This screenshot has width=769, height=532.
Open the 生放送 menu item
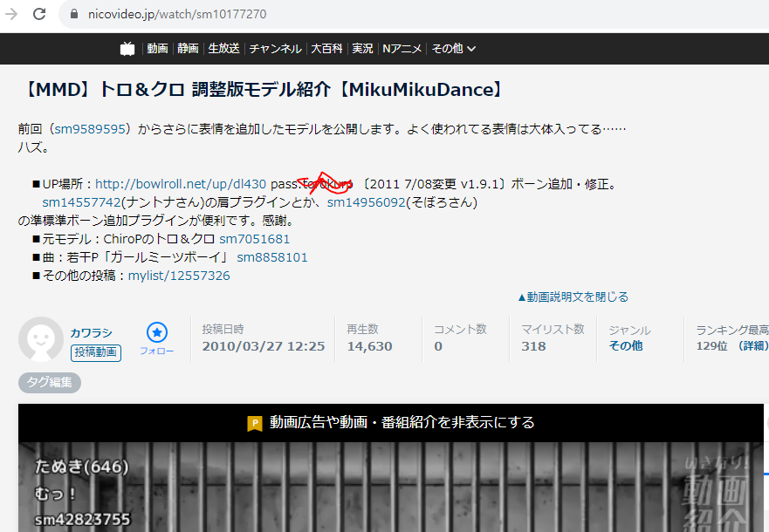[223, 49]
